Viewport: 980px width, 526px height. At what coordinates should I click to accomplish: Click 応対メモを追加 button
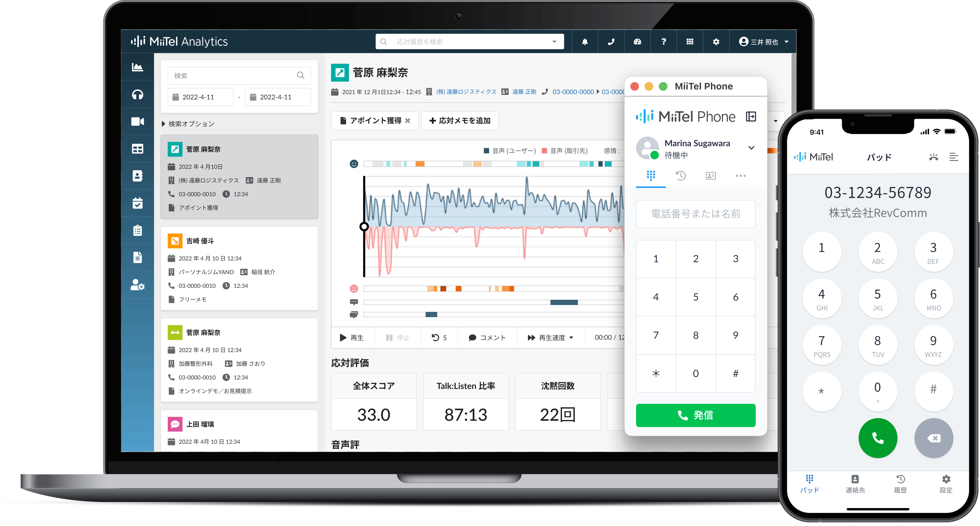click(460, 120)
